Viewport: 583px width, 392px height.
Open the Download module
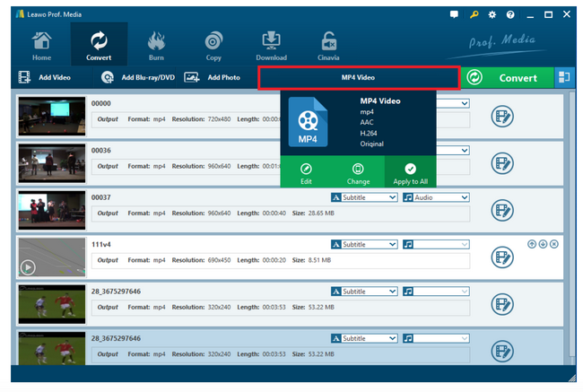coord(272,46)
